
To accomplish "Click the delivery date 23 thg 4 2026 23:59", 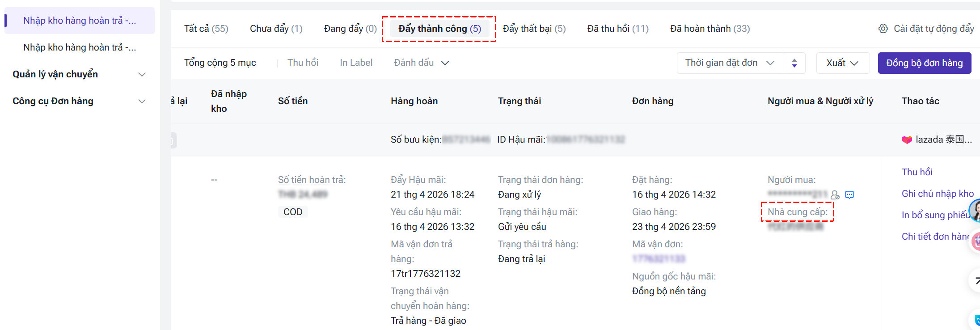I will pyautogui.click(x=674, y=227).
